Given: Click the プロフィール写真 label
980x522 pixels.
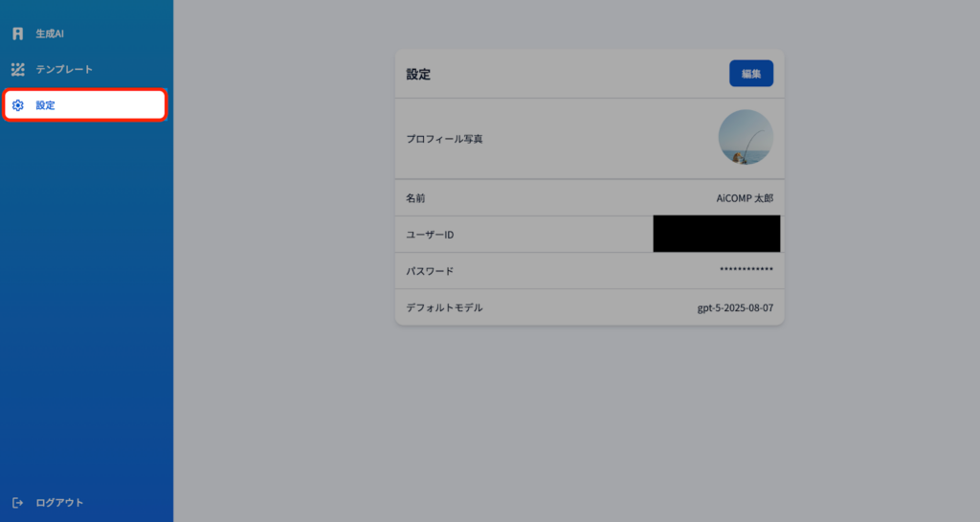Looking at the screenshot, I should coord(444,139).
